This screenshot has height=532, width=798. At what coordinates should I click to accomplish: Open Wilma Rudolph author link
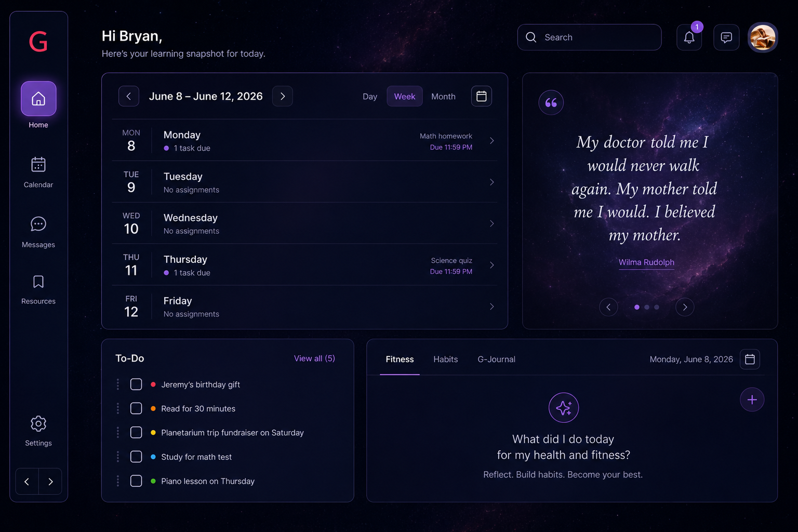646,262
